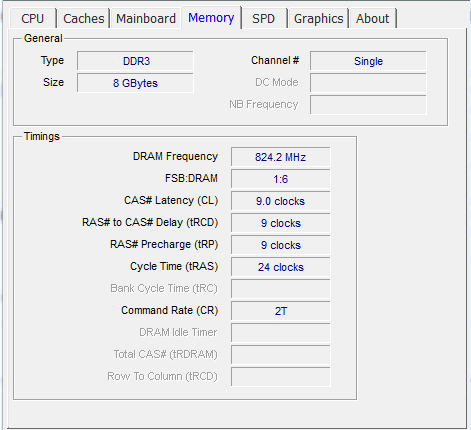Select the 824.2 MHz DRAM frequency value
This screenshot has width=471, height=430.
click(x=281, y=157)
